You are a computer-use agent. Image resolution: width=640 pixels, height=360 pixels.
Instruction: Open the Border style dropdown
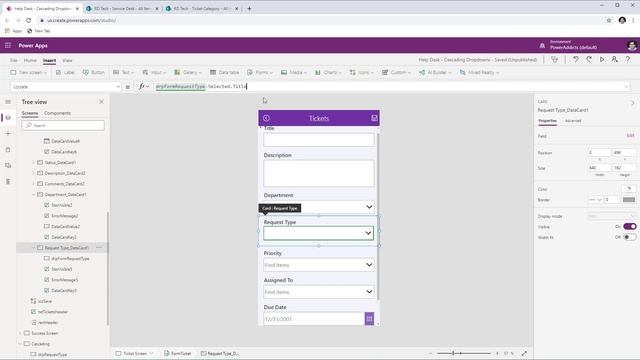pyautogui.click(x=595, y=200)
